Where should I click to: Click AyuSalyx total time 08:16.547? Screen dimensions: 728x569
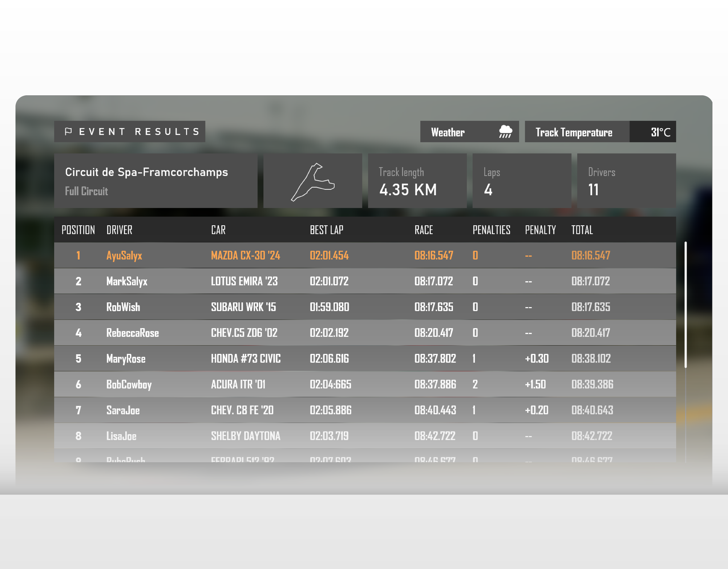pyautogui.click(x=591, y=255)
